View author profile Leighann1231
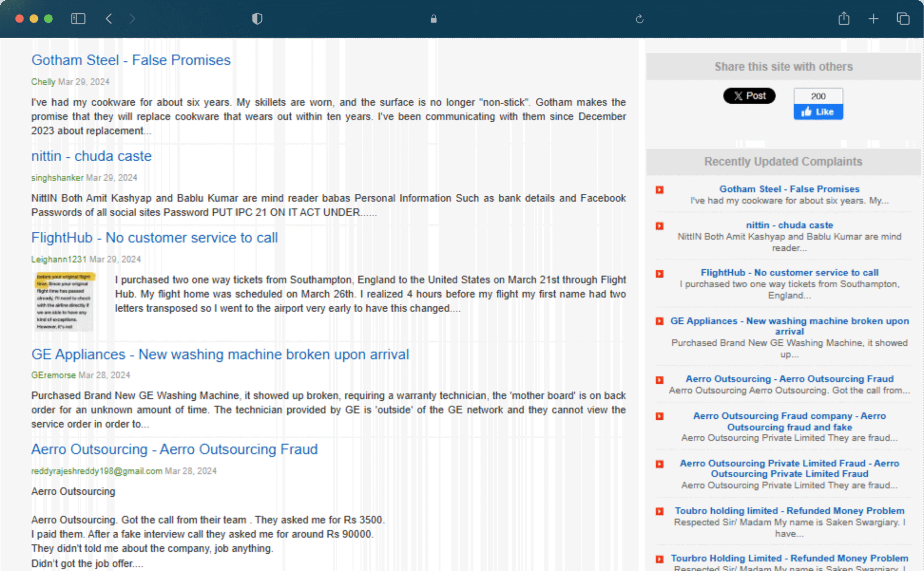 [58, 260]
